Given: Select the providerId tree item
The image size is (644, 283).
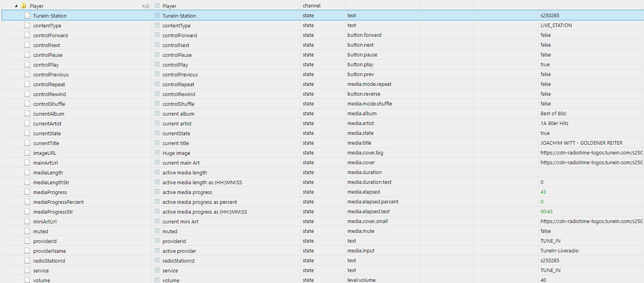Looking at the screenshot, I should 45,241.
